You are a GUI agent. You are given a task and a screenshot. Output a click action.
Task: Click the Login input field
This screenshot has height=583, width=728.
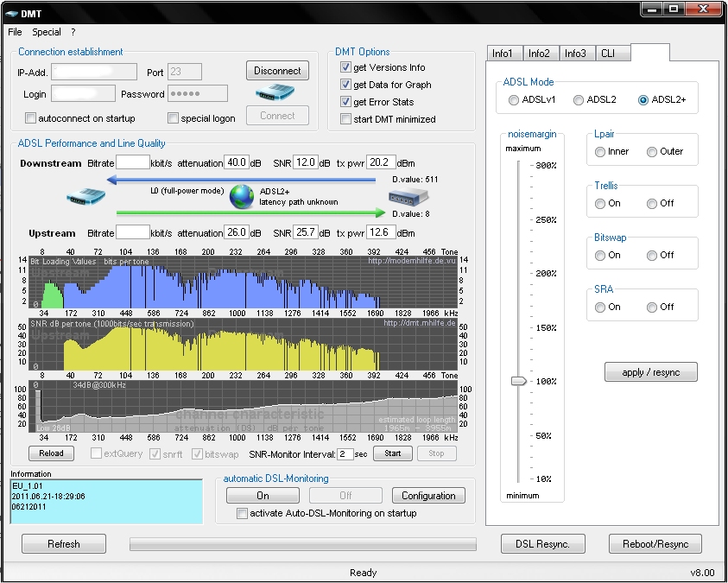point(83,93)
